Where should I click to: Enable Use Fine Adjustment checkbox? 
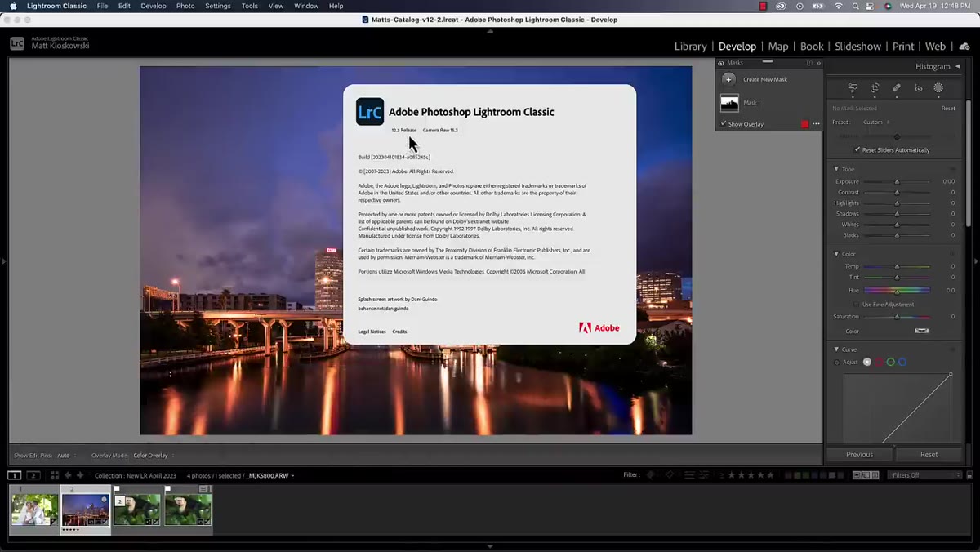(x=857, y=304)
